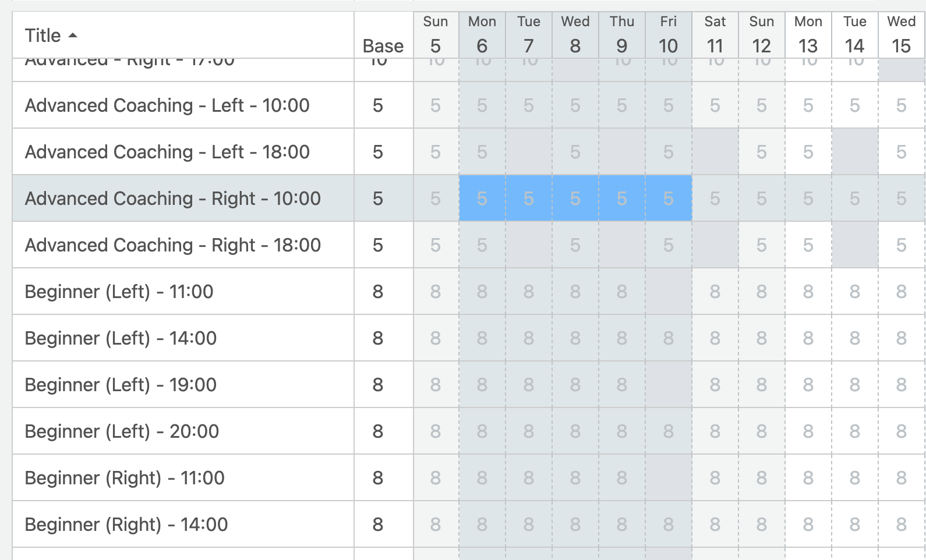Select Mon 6 cell for Advanced Coaching Right 10:00
This screenshot has width=926, height=560.
click(482, 199)
